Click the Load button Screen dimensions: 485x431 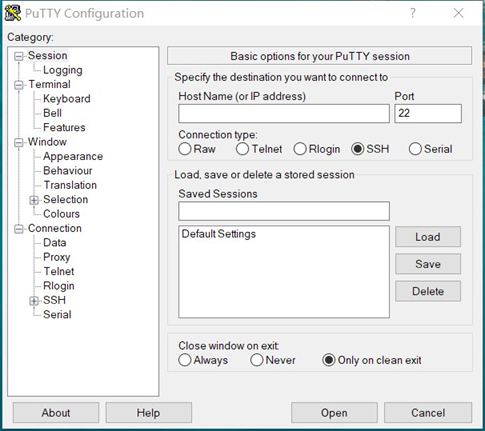[428, 237]
